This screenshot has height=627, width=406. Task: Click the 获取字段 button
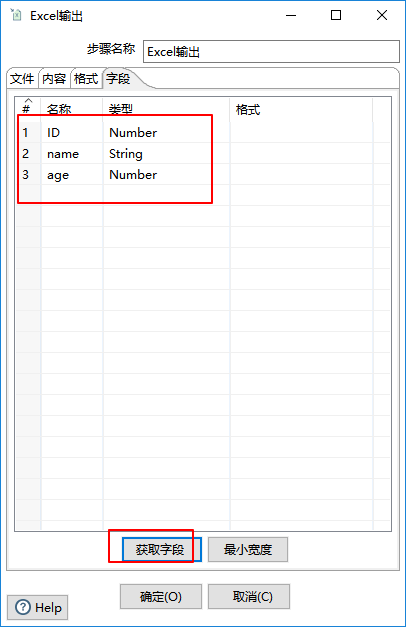pos(162,549)
